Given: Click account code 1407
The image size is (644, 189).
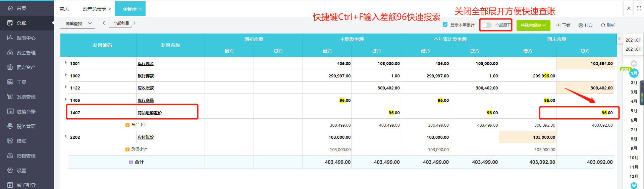Looking at the screenshot, I should 75,113.
